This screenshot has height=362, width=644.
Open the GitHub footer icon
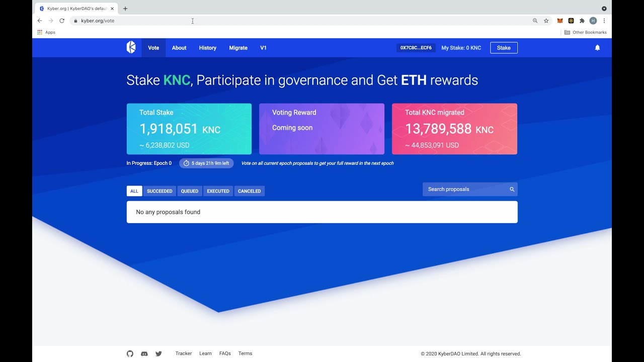(x=130, y=354)
